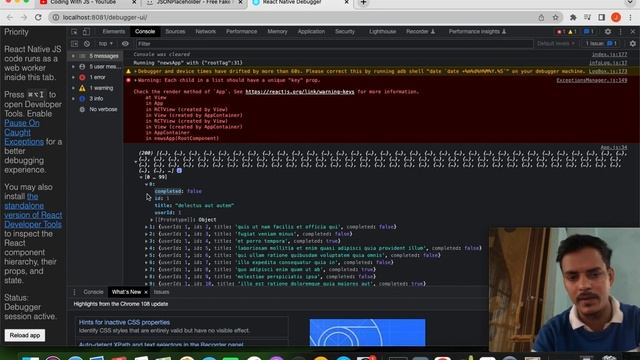Open the Recorder tab

(x=420, y=31)
